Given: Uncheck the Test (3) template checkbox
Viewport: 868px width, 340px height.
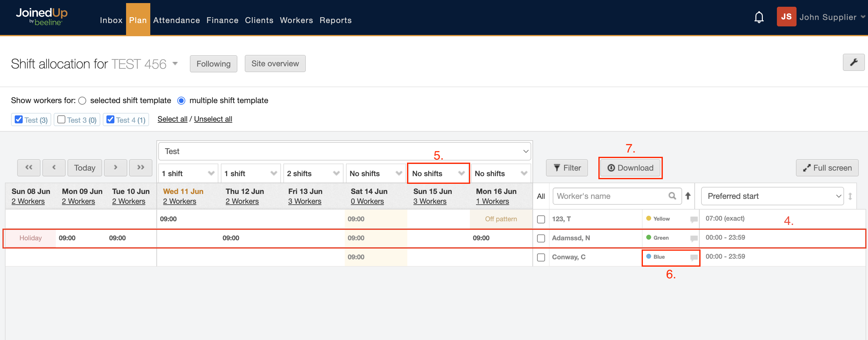Looking at the screenshot, I should click(x=19, y=120).
